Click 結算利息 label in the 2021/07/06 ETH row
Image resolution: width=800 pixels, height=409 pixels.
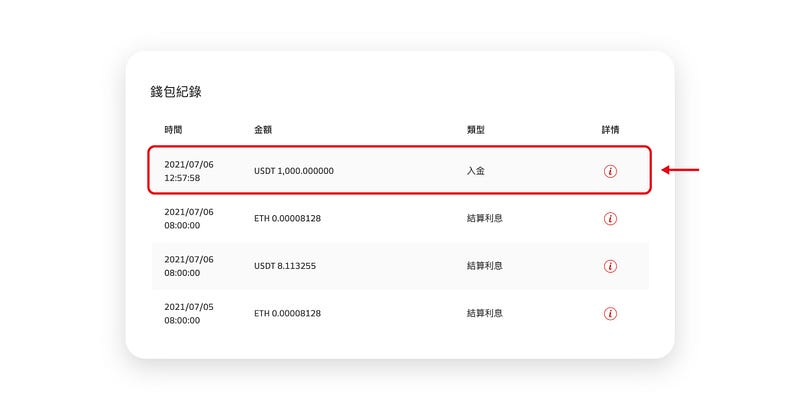485,218
